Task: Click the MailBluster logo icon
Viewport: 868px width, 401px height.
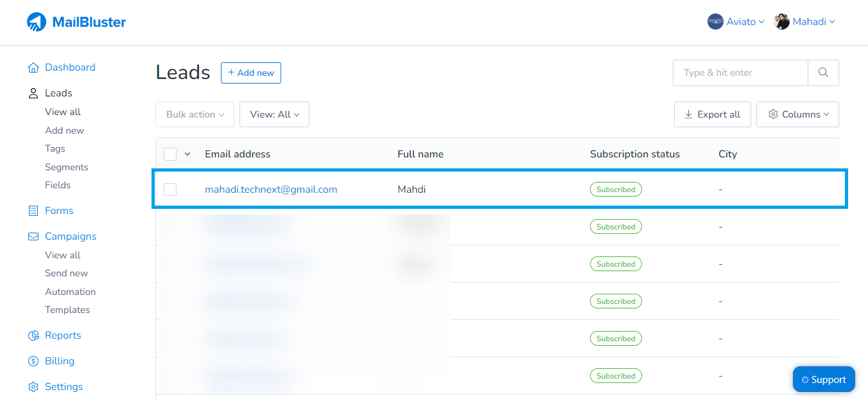Action: tap(37, 22)
